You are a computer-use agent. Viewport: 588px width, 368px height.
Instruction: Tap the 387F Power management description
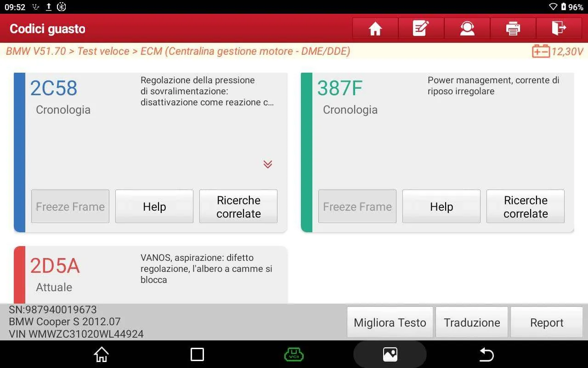[x=493, y=86]
